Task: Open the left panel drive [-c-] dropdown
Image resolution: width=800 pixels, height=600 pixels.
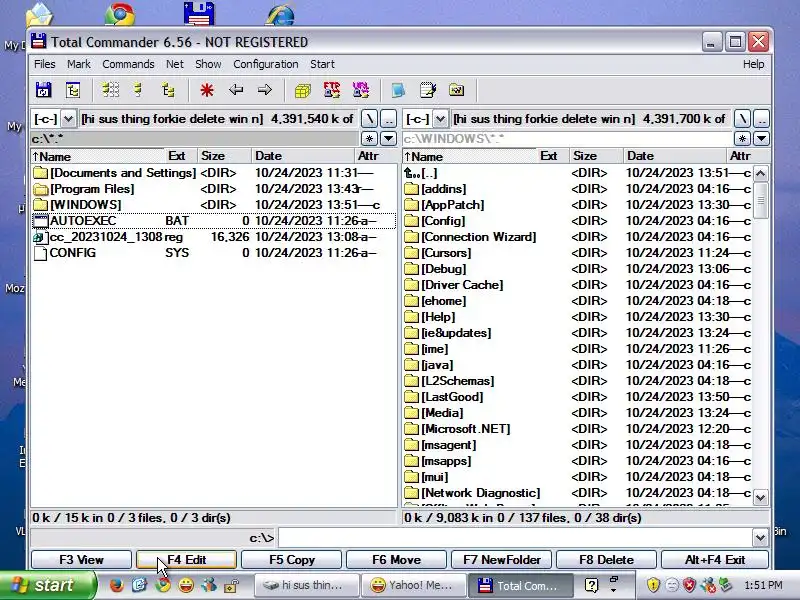Action: point(68,119)
